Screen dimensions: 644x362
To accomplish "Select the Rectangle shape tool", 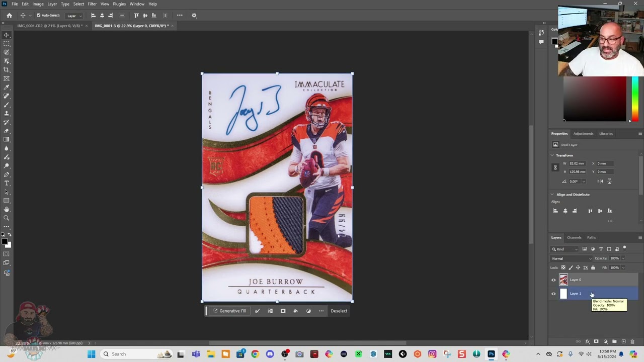I will pos(7,201).
